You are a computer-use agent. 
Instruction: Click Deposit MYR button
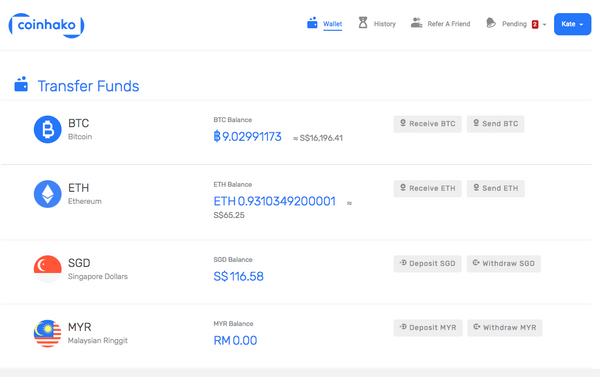click(x=428, y=328)
